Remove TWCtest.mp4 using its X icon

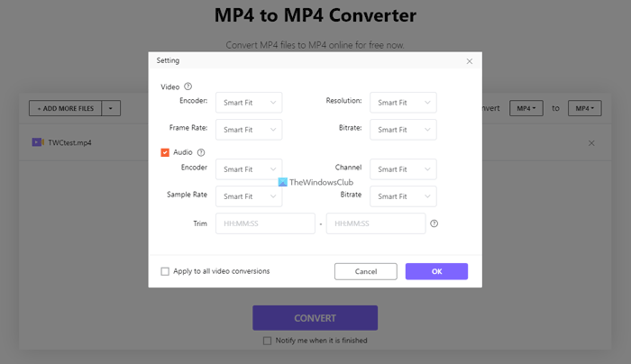[x=591, y=143]
